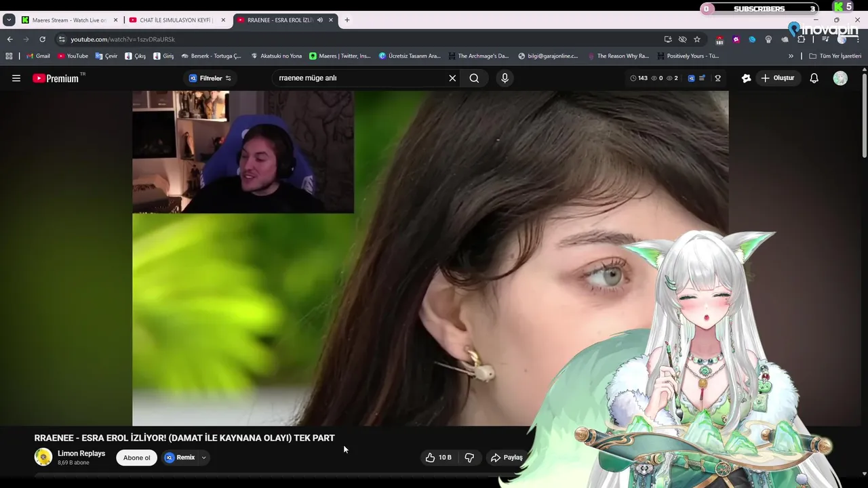Open the Giriş bookmark

click(x=163, y=56)
